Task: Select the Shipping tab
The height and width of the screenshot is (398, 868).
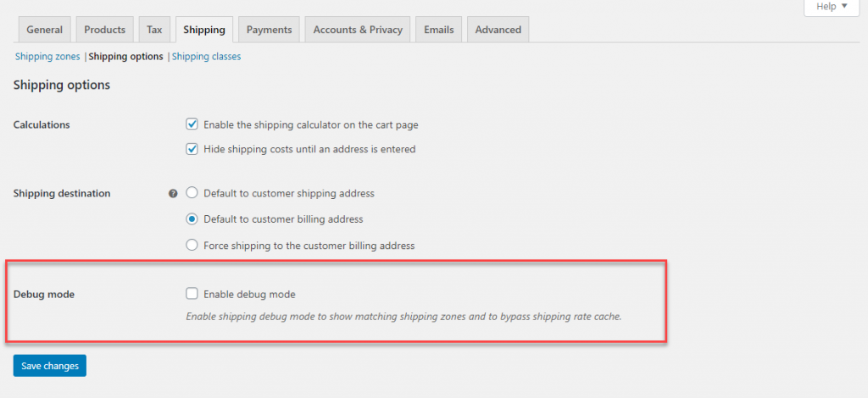Action: point(204,30)
